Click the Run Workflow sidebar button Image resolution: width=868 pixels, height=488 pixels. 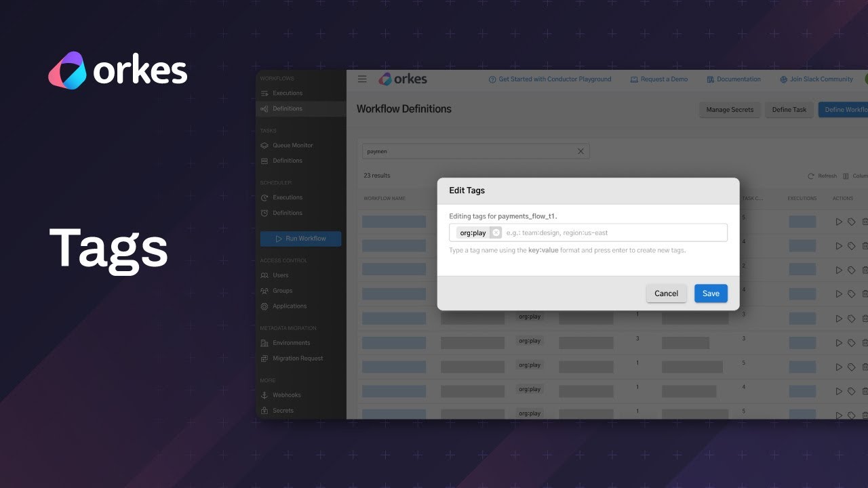[x=301, y=239]
